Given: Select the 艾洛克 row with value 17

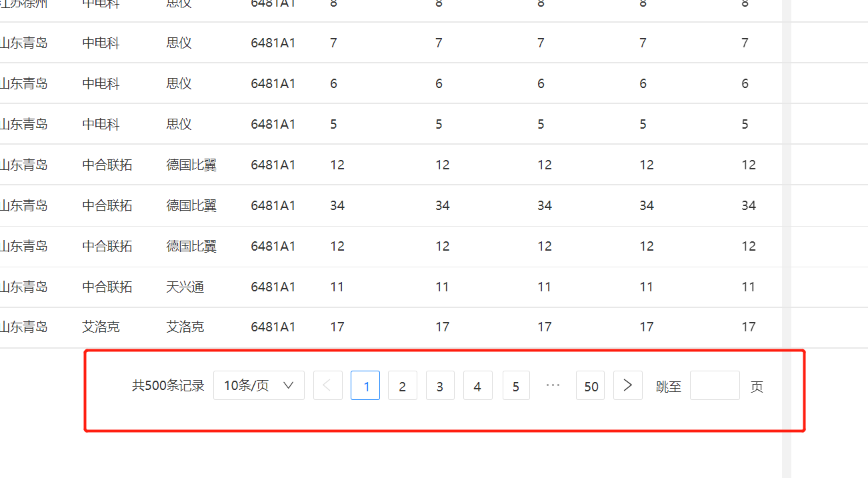Looking at the screenshot, I should click(391, 327).
